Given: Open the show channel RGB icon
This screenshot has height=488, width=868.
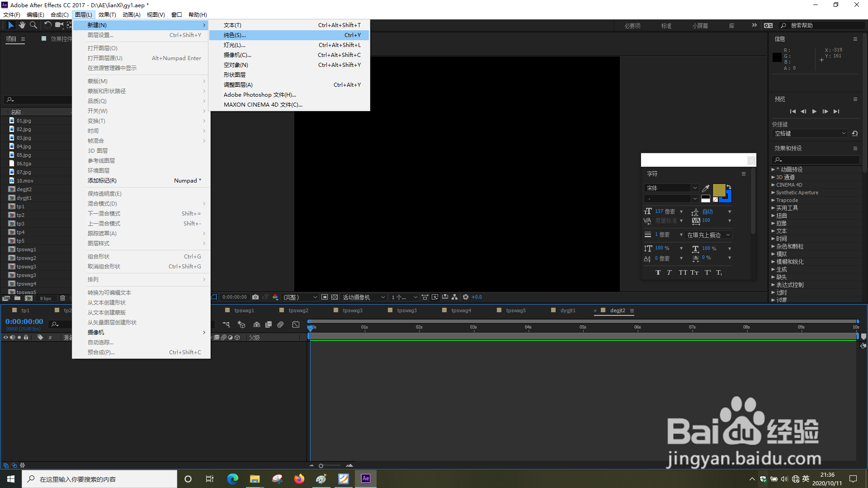Looking at the screenshot, I should [x=275, y=297].
